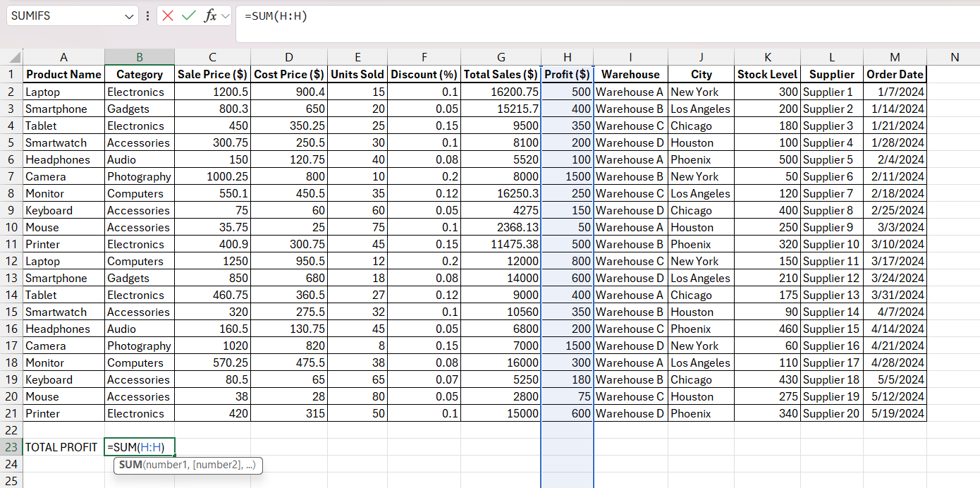Viewport: 980px width, 488px height.
Task: Click the Total Sales ($) header cell
Action: click(501, 75)
